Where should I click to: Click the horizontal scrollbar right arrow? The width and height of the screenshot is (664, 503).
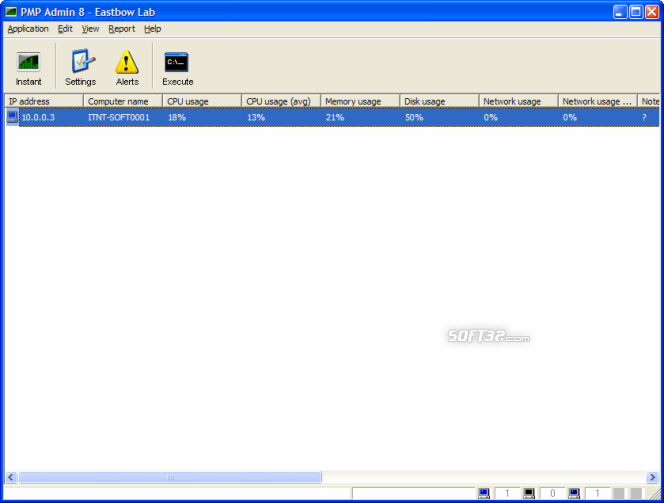point(653,477)
